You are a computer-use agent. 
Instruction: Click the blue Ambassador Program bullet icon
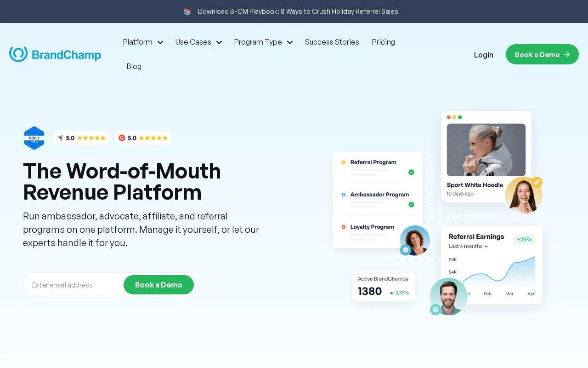click(343, 195)
